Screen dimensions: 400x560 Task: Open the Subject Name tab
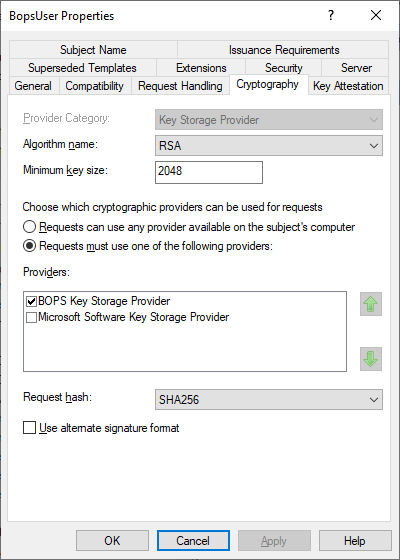(x=93, y=50)
